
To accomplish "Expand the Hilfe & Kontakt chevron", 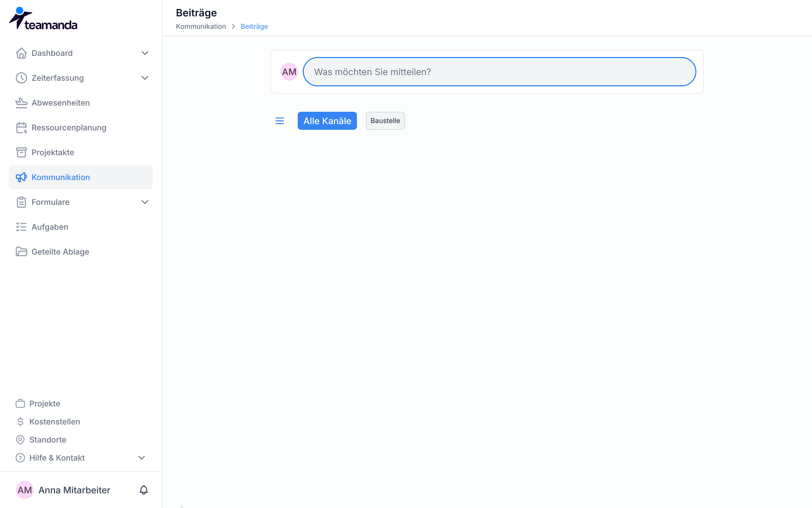I will tap(142, 458).
